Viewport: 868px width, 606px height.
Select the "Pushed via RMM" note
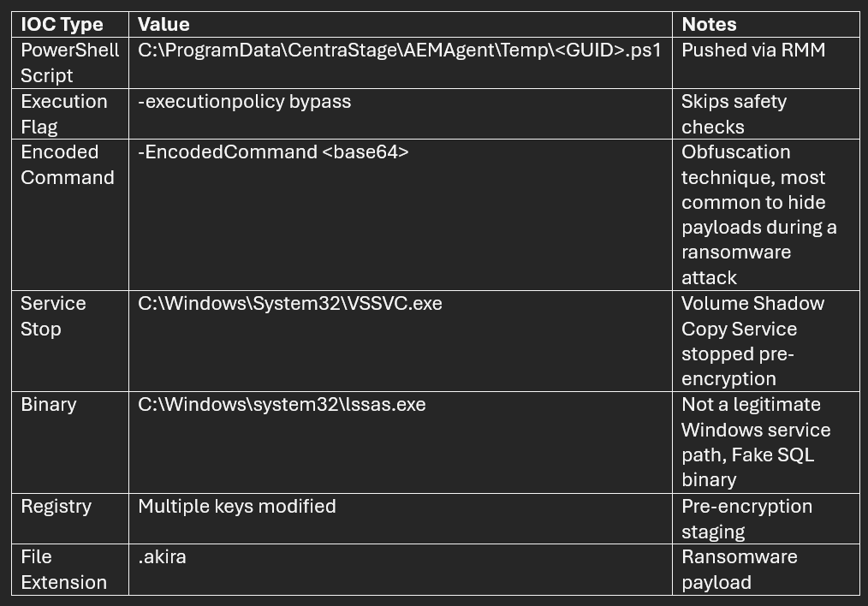point(753,50)
